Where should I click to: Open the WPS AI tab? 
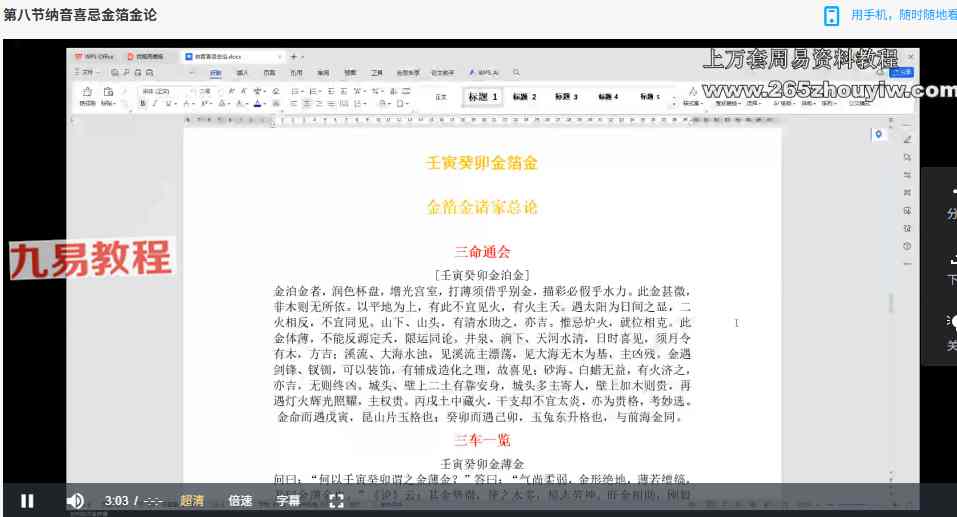tap(484, 73)
